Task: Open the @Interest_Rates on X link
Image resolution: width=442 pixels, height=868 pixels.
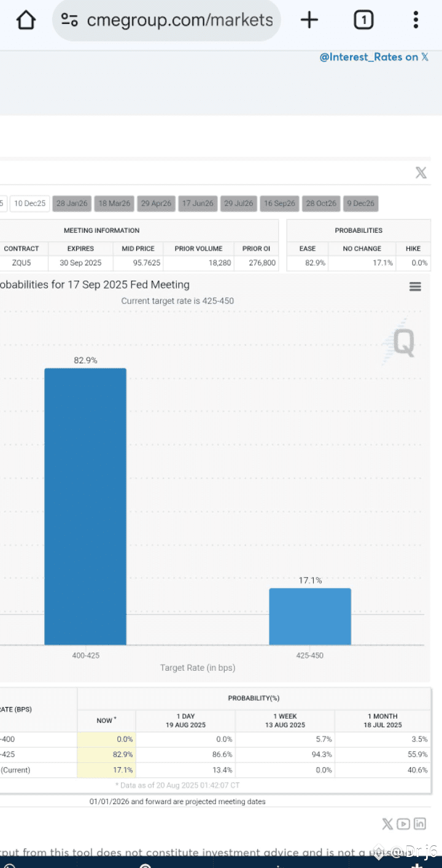Action: [x=374, y=57]
